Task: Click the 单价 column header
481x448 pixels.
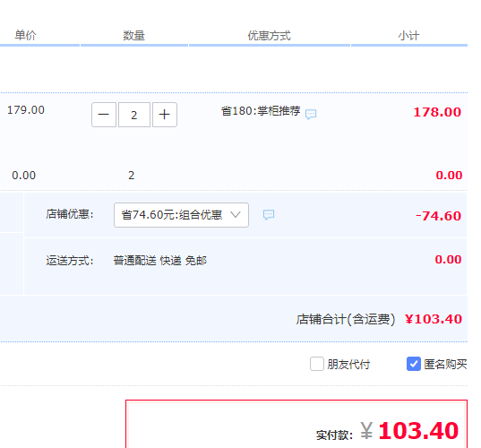Action: 25,35
